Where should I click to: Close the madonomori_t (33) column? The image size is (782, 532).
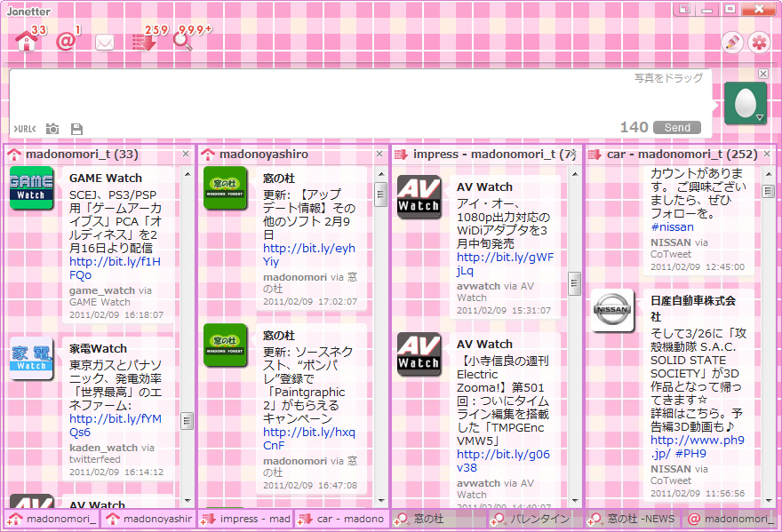click(186, 154)
